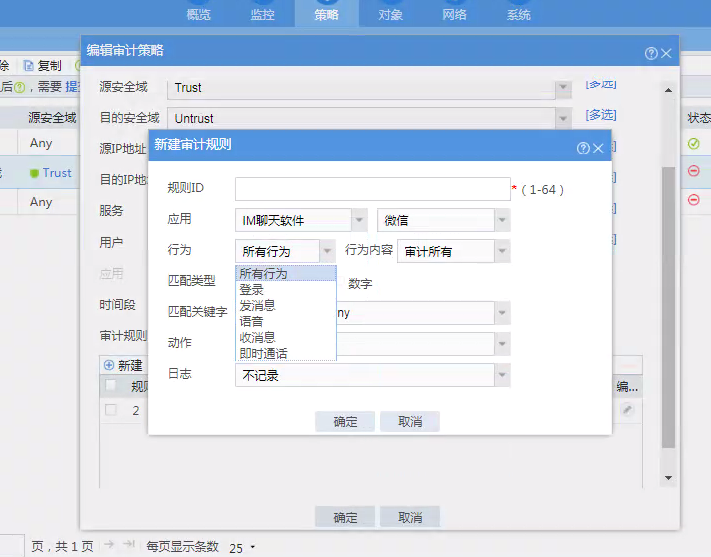Viewport: 711px width, 557px height.
Task: Click the 新建 button above the rule table
Action: click(123, 365)
